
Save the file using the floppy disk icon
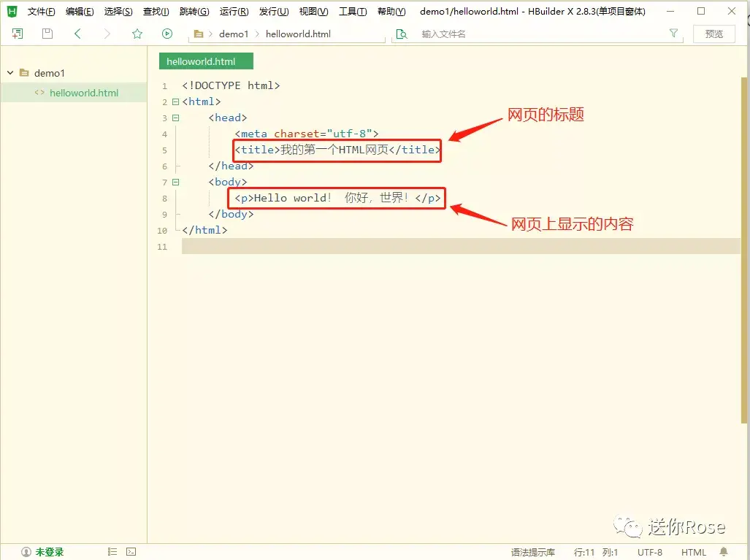[46, 34]
